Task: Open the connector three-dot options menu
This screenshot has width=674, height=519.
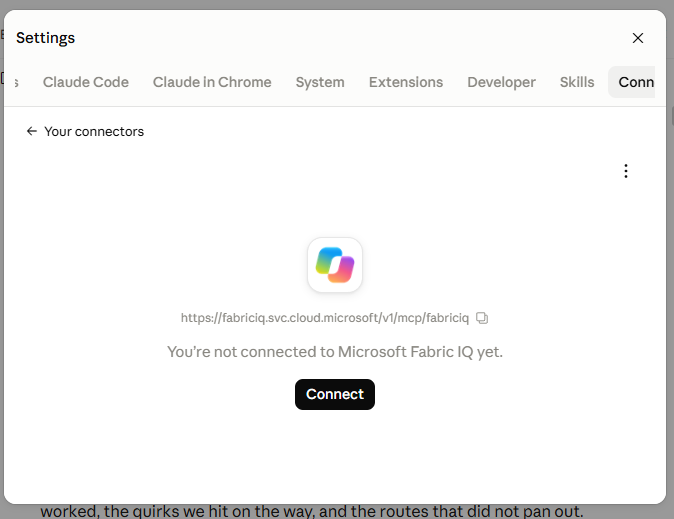Action: (626, 171)
